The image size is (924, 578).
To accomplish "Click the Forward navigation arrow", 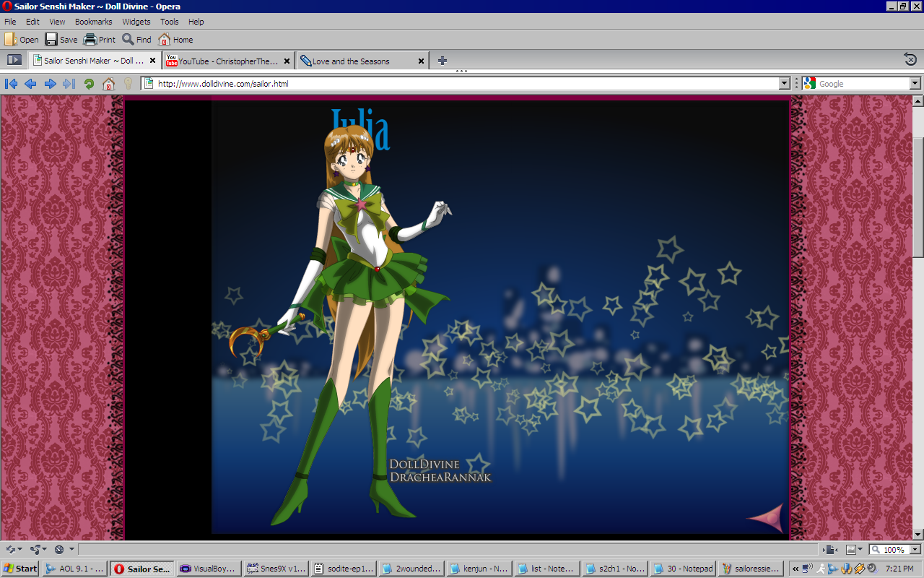I will click(50, 84).
